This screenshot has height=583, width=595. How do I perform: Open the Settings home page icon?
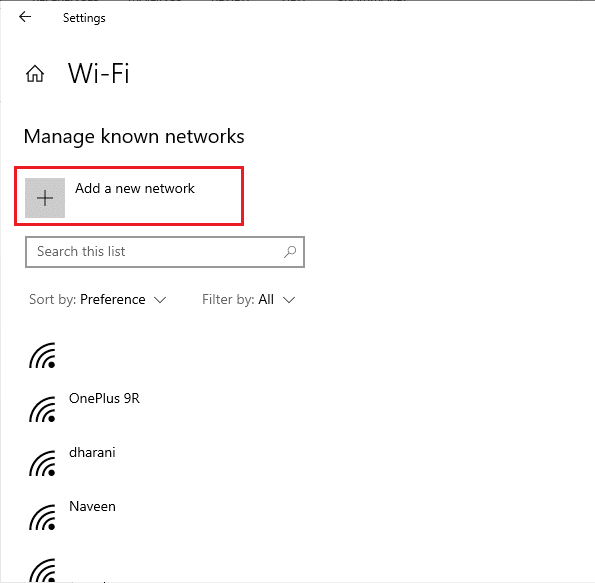point(35,73)
